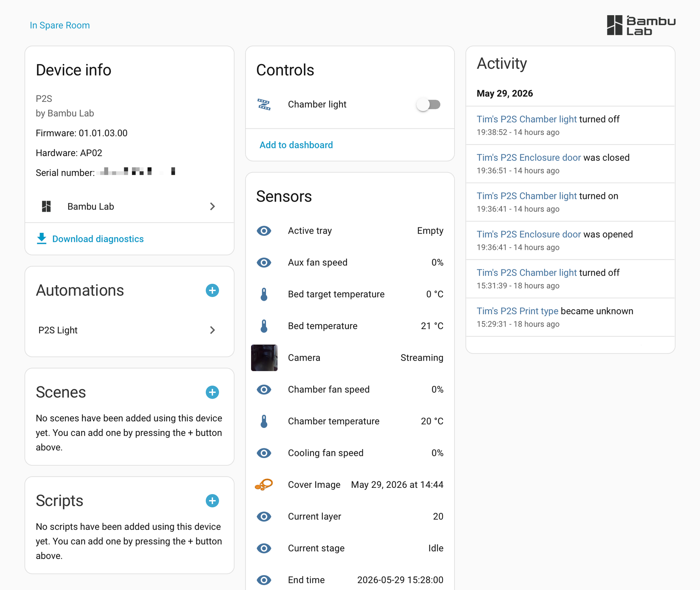Open the Chamber fan speed label

pos(329,389)
